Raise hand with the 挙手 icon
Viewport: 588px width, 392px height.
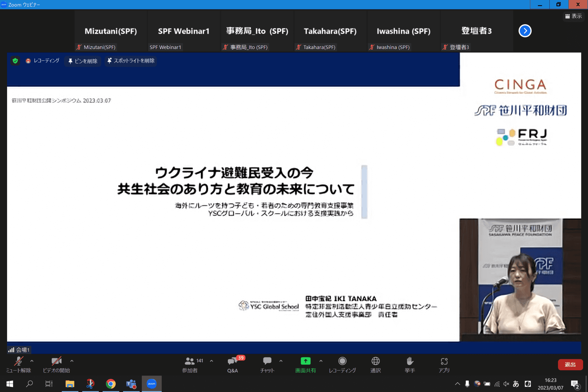pos(410,361)
